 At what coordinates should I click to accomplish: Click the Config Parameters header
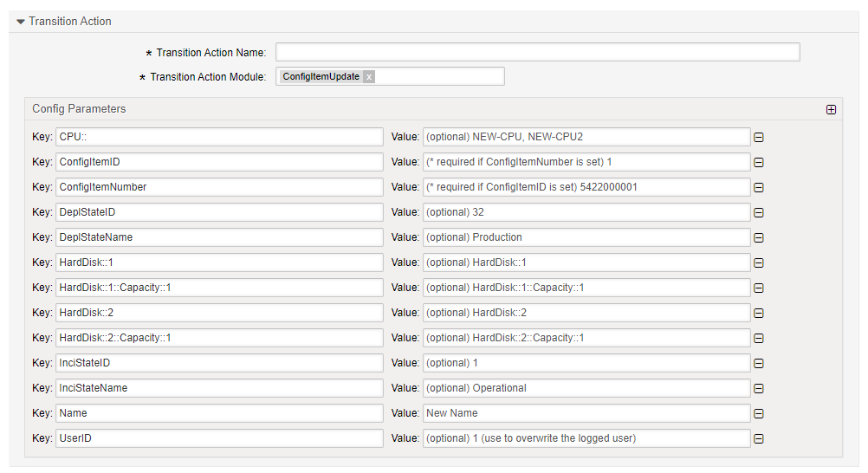coord(79,109)
